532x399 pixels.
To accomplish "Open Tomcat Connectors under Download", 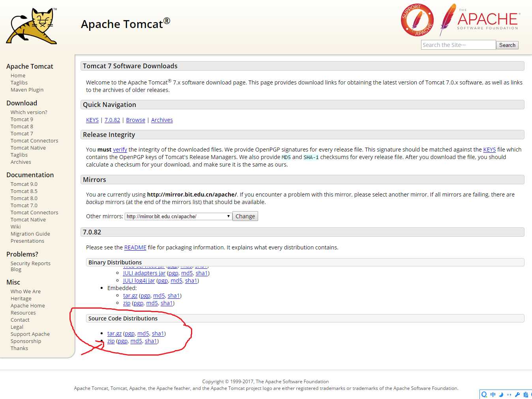I will click(x=34, y=140).
